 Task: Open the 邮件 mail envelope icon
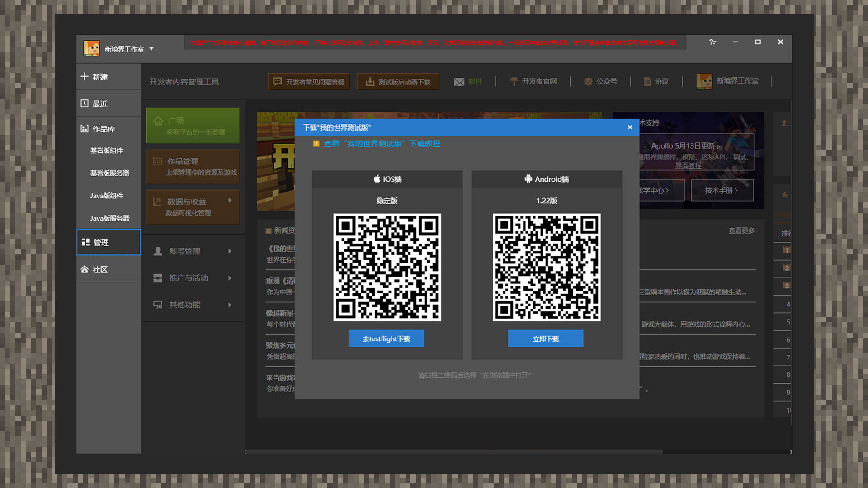pos(459,82)
